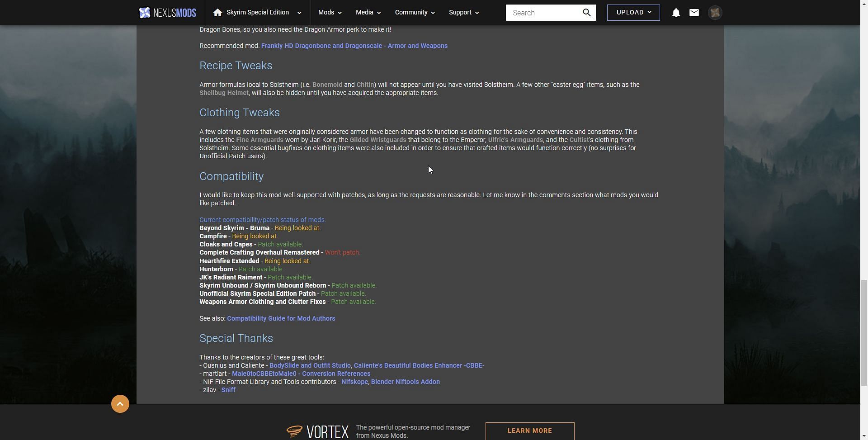Open the user avatar profile menu

click(x=715, y=13)
